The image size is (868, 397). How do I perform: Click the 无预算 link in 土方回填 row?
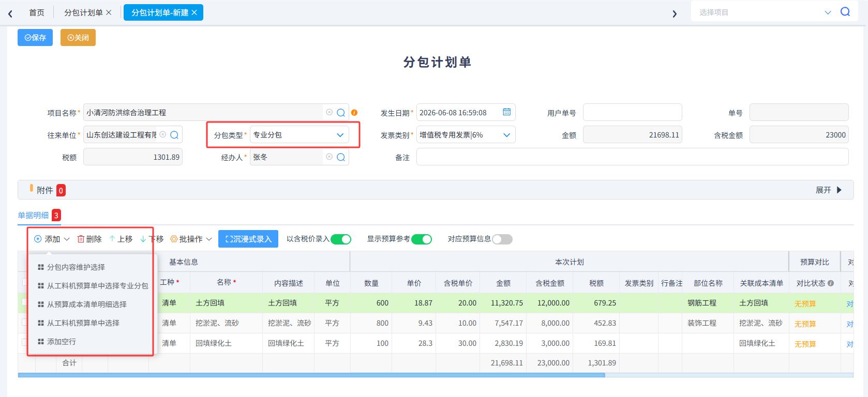805,304
